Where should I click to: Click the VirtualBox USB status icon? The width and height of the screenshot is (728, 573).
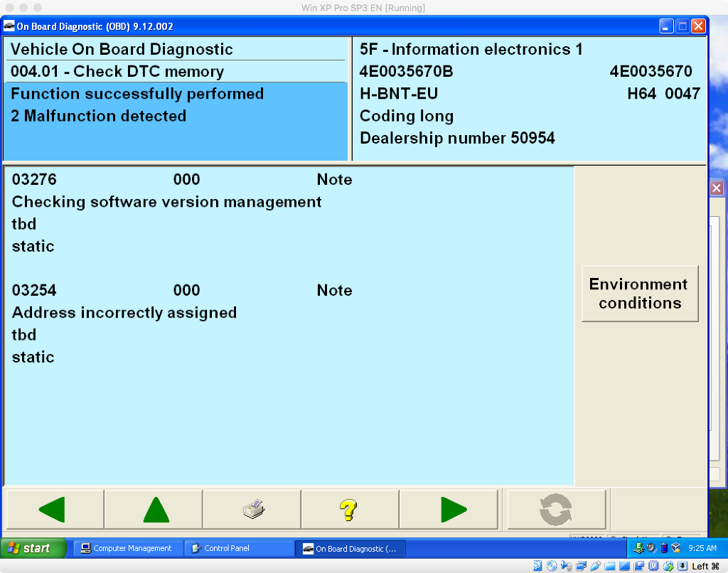point(596,566)
